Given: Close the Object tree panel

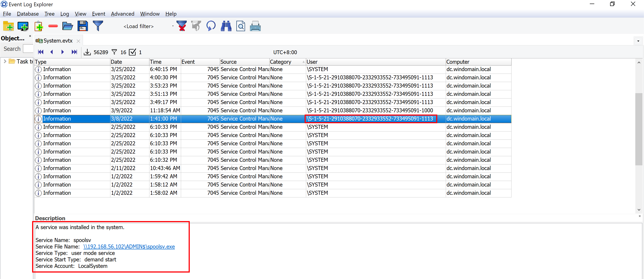Looking at the screenshot, I should pyautogui.click(x=30, y=36).
